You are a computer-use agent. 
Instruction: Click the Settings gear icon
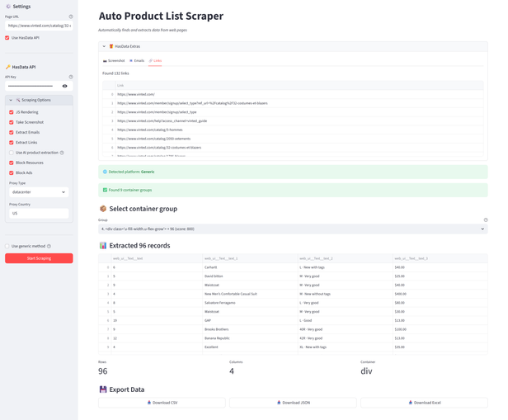8,7
